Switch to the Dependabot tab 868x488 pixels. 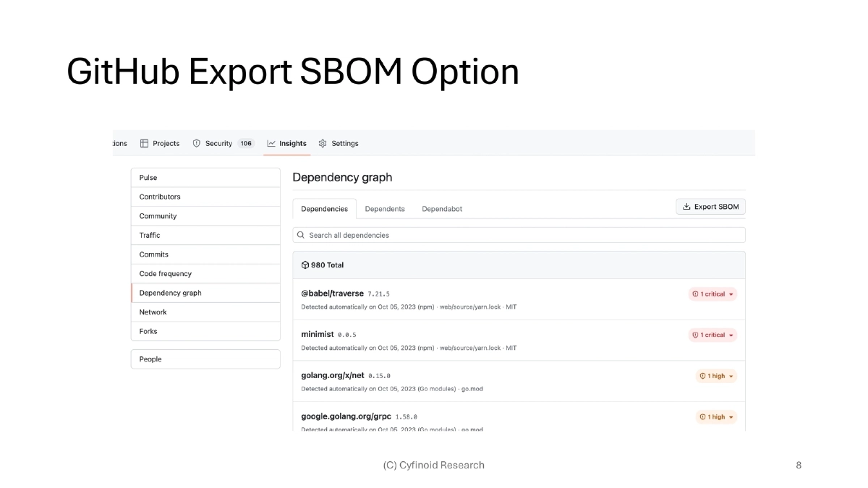[x=442, y=209]
